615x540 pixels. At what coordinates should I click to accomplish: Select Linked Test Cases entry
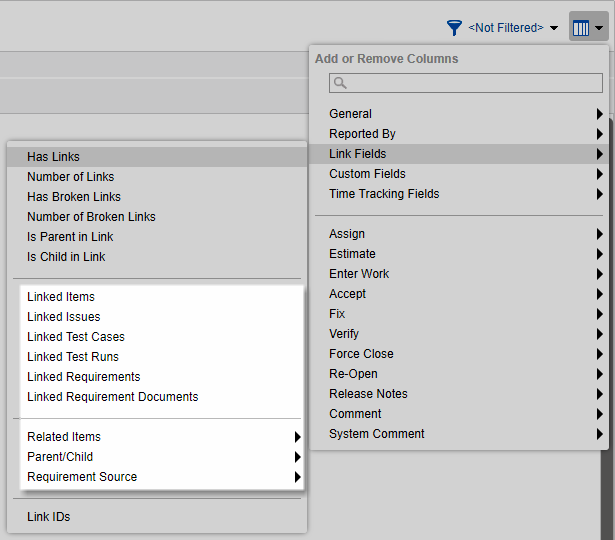pyautogui.click(x=75, y=337)
